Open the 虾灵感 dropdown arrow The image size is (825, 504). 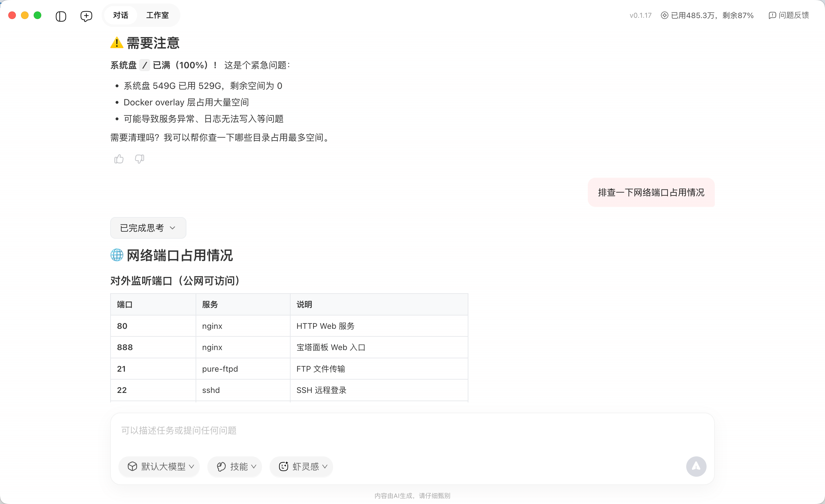click(x=325, y=466)
